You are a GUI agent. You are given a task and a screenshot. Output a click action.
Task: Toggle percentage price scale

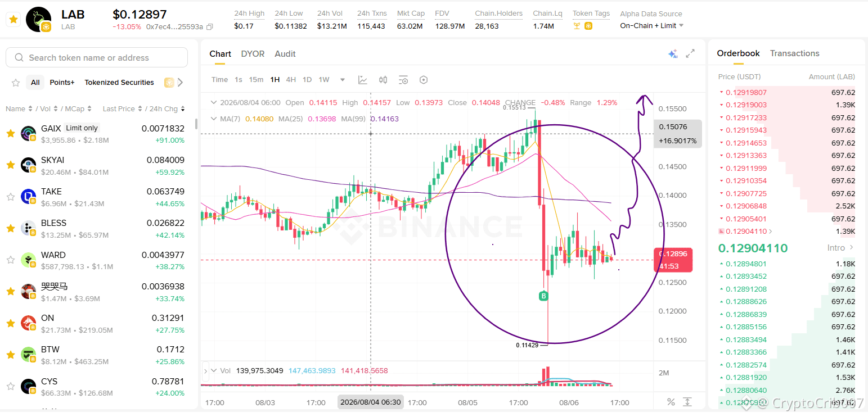[671, 402]
